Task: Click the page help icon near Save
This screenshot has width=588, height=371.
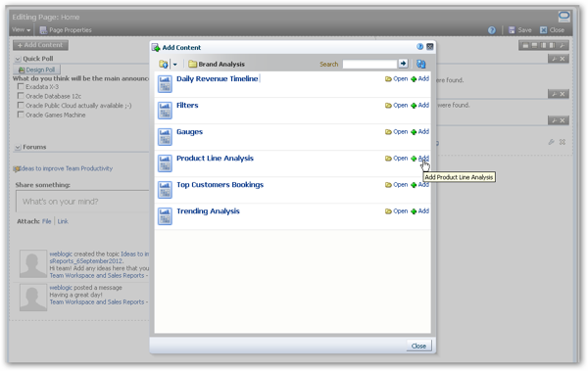Action: tap(492, 30)
